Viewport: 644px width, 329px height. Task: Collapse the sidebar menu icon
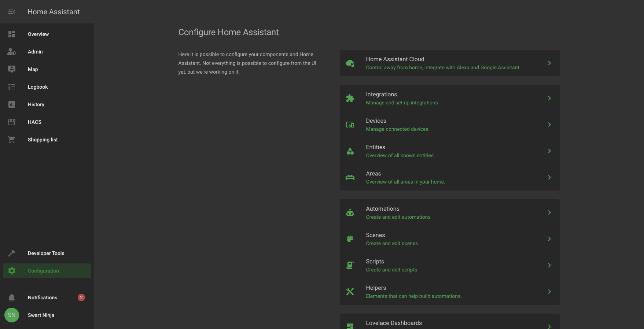[x=12, y=12]
